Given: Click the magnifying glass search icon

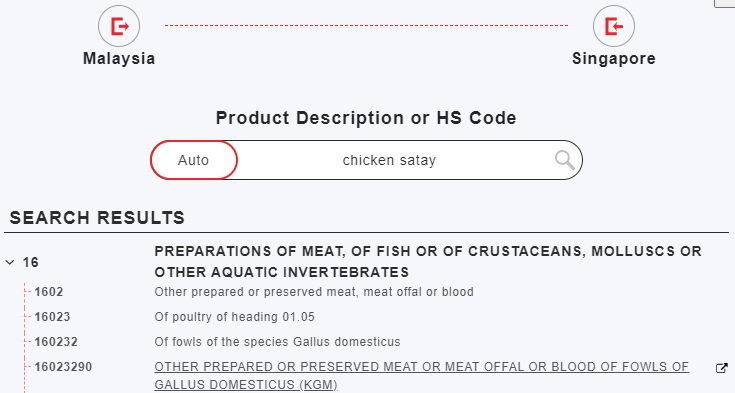Looking at the screenshot, I should coord(564,160).
